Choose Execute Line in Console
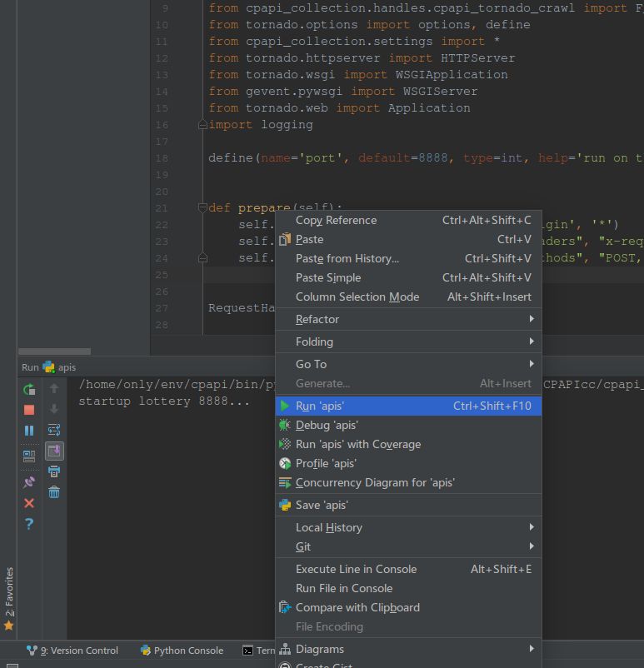The image size is (644, 668). point(408,569)
